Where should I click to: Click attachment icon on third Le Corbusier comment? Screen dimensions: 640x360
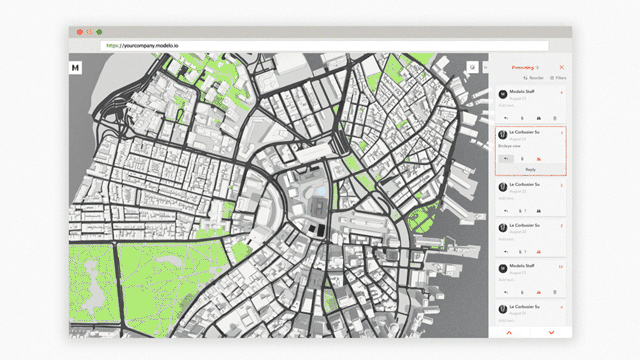tap(521, 252)
